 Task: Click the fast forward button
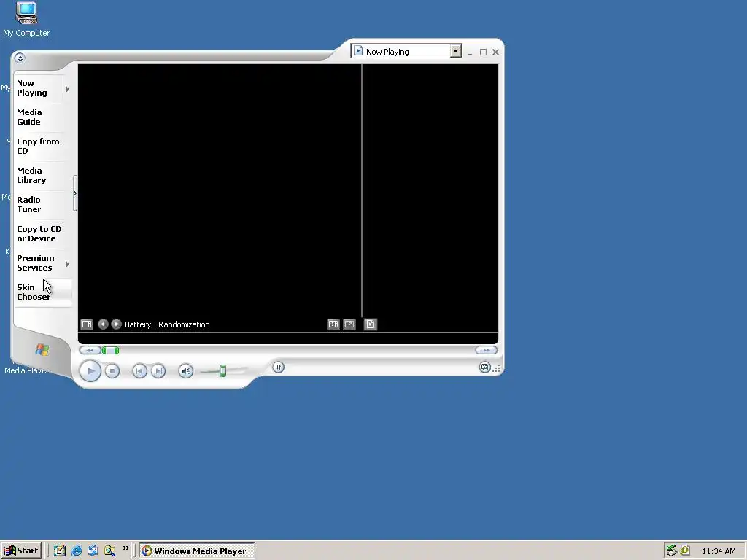tap(486, 350)
